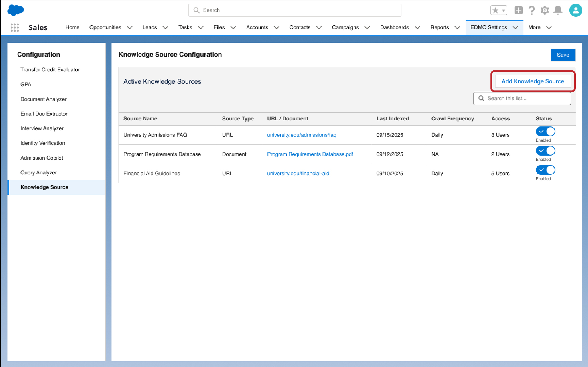Open the user profile avatar
Viewport: 588px width, 367px height.
[x=576, y=10]
